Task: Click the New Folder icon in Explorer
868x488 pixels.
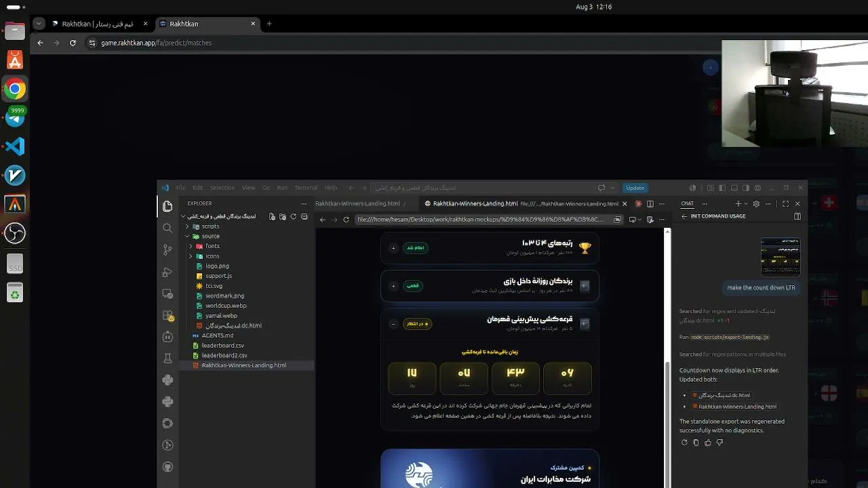Action: (x=282, y=216)
